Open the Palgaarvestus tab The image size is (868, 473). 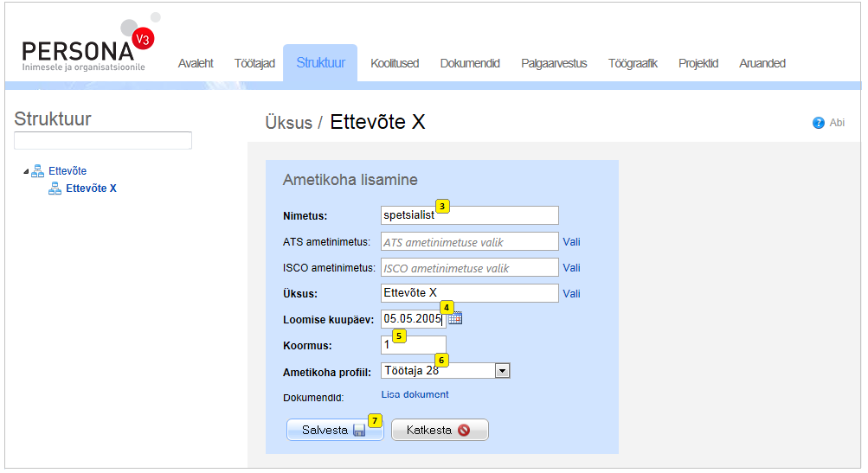554,63
